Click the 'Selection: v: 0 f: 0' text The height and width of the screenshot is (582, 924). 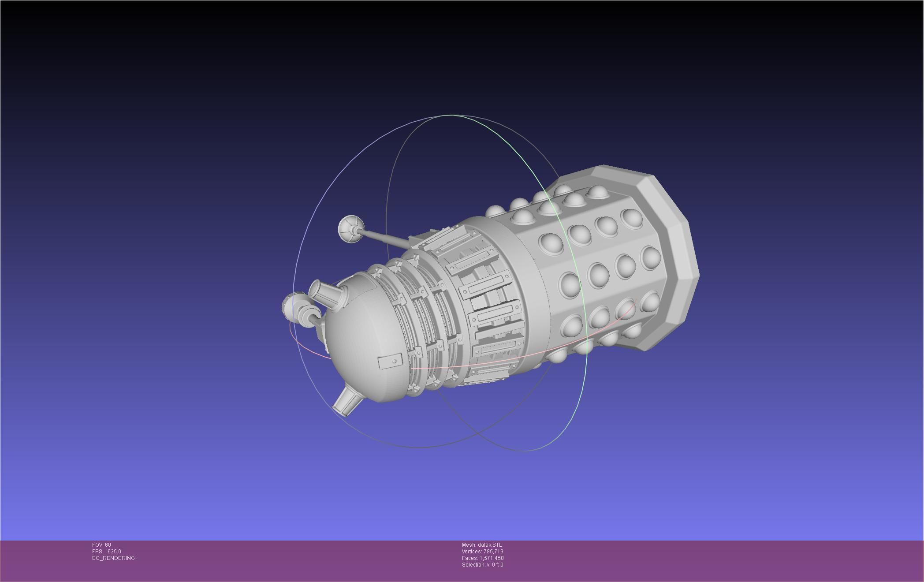(x=482, y=565)
